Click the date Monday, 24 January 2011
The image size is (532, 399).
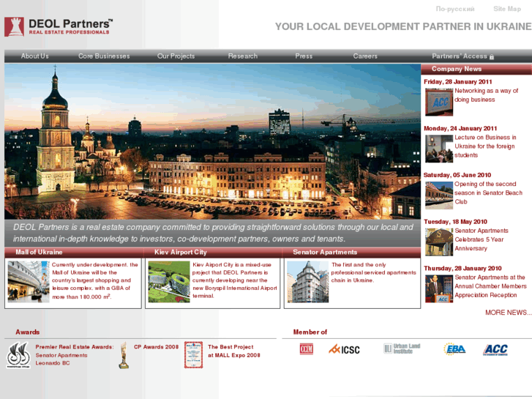click(x=460, y=128)
